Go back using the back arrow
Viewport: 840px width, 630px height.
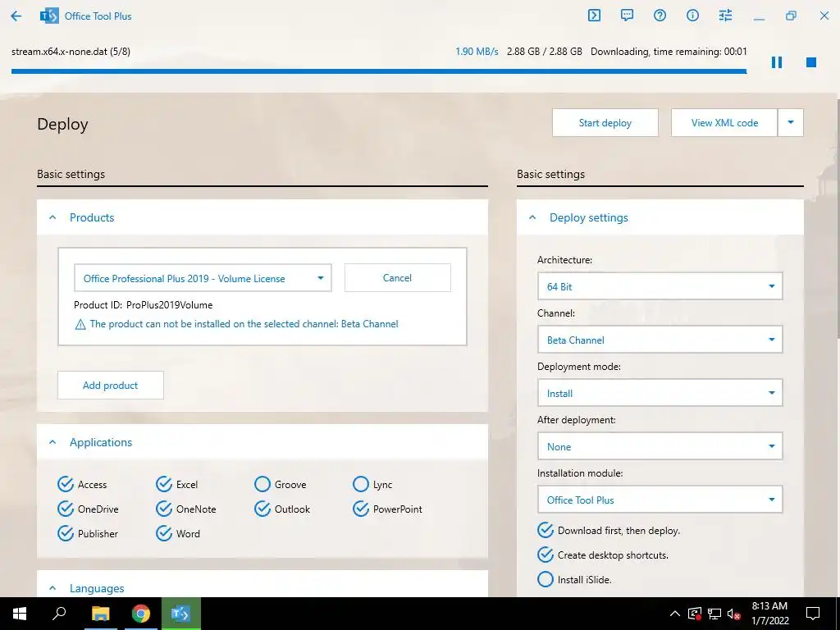pyautogui.click(x=16, y=16)
